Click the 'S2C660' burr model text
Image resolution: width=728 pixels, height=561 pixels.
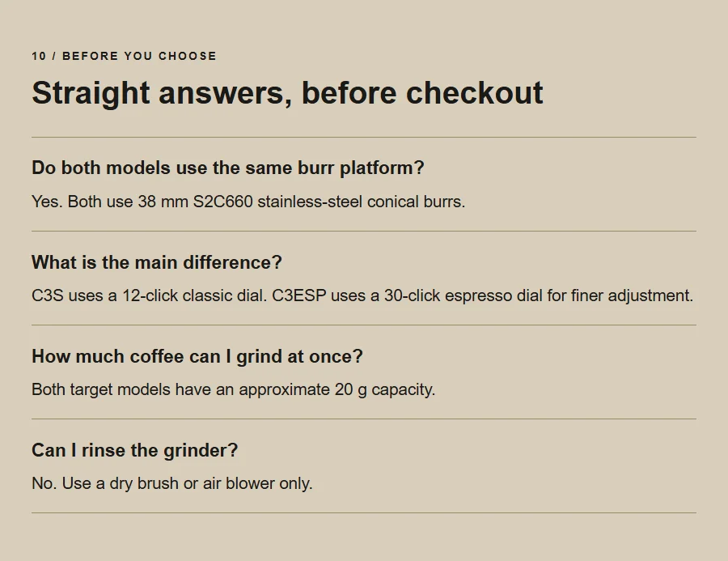coord(223,202)
